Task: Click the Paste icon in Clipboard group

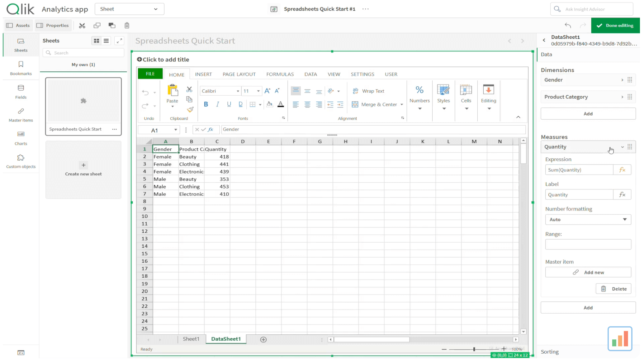Action: [172, 90]
